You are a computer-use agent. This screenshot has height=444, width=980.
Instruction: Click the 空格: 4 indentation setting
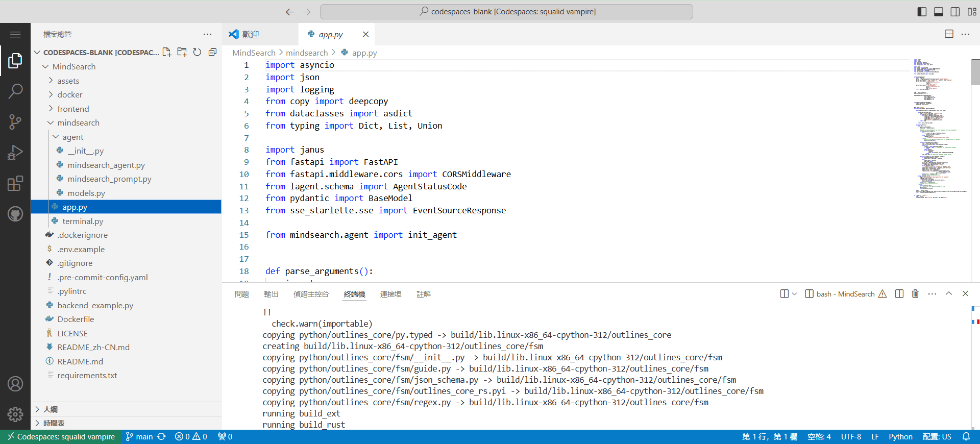tap(819, 437)
